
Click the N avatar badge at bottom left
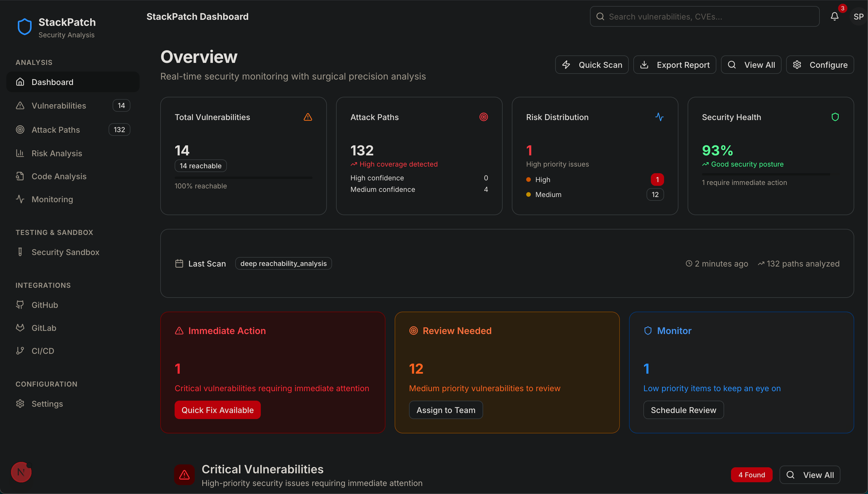pyautogui.click(x=21, y=472)
